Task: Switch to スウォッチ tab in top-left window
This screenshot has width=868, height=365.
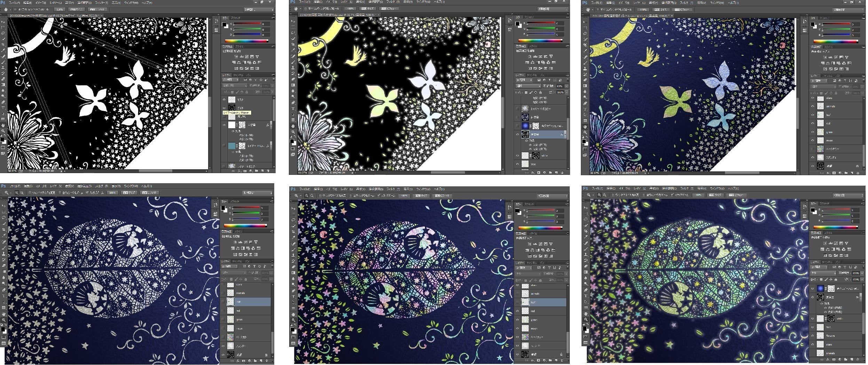Action: pyautogui.click(x=236, y=17)
